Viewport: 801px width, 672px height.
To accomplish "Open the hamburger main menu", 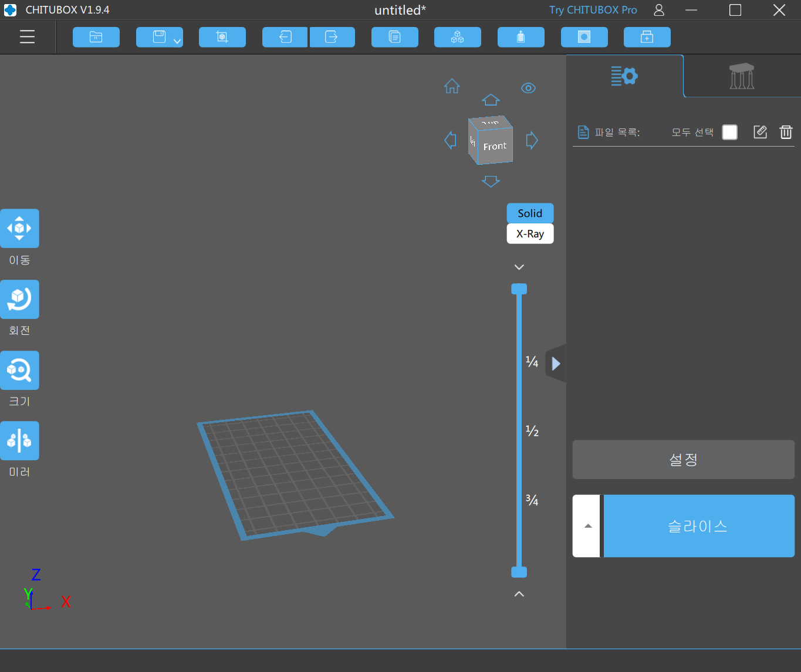I will click(x=27, y=37).
